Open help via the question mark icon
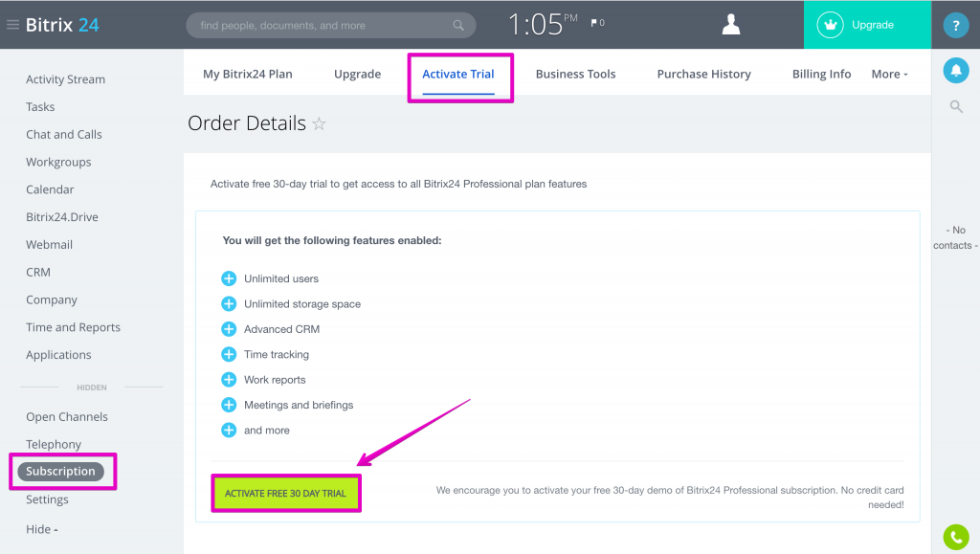This screenshot has height=554, width=980. point(956,26)
